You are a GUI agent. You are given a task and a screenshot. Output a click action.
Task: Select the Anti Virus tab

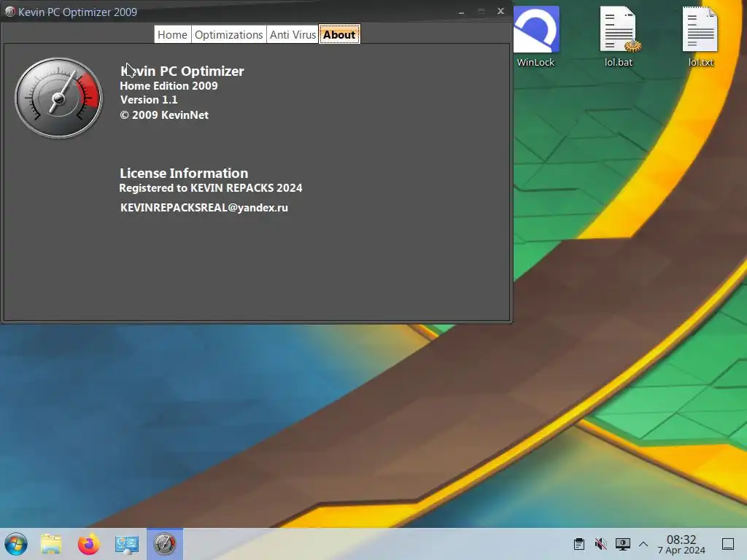293,35
